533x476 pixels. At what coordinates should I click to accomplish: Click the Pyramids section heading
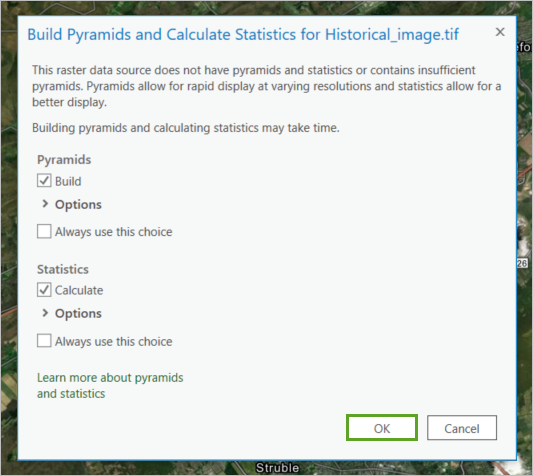[64, 160]
